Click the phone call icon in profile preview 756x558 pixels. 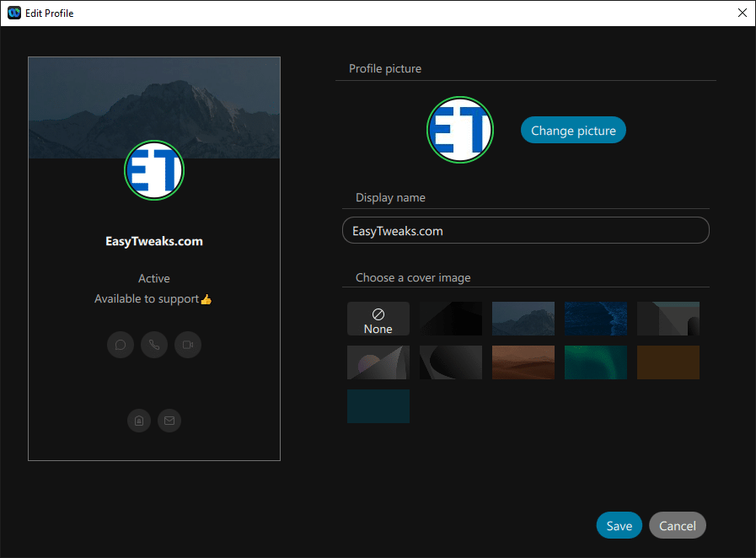(x=154, y=345)
